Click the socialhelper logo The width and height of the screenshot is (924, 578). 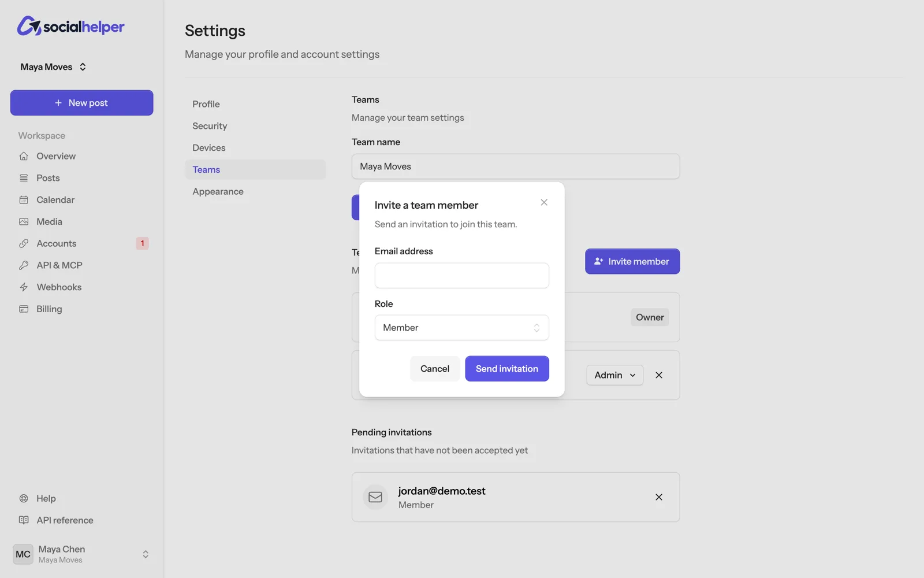pyautogui.click(x=70, y=26)
